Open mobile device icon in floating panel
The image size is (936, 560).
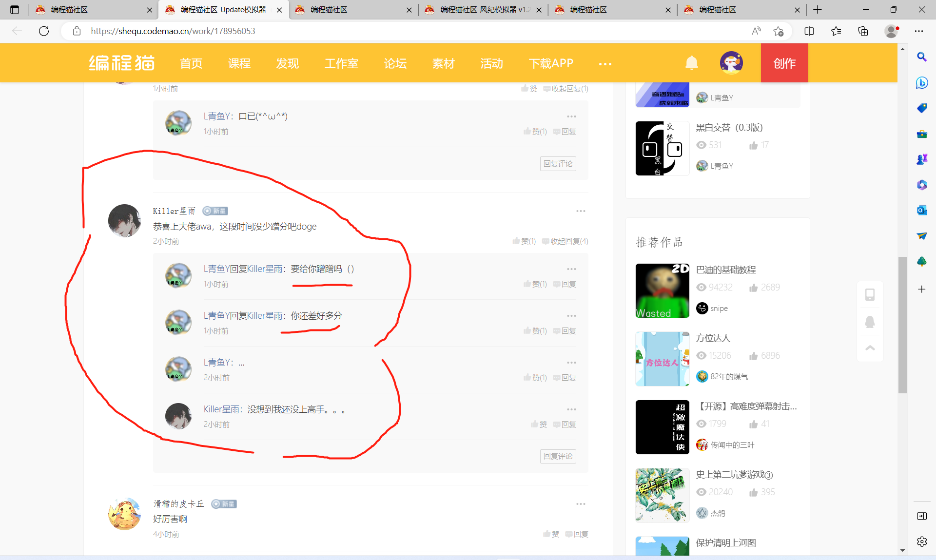(870, 294)
